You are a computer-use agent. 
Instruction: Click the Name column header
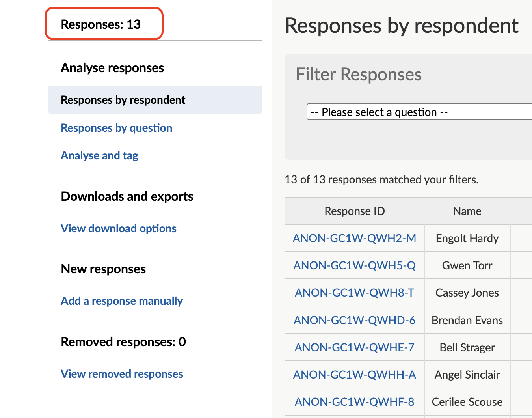467,211
